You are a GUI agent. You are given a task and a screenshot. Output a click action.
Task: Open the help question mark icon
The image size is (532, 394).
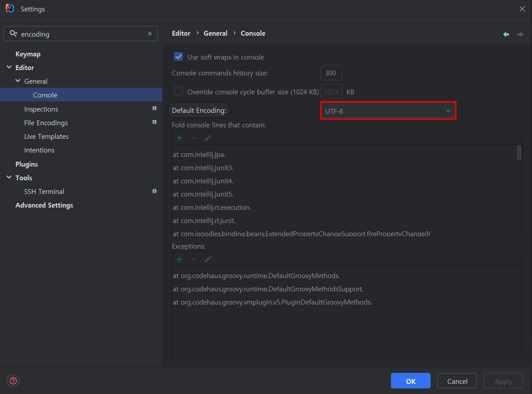(13, 381)
